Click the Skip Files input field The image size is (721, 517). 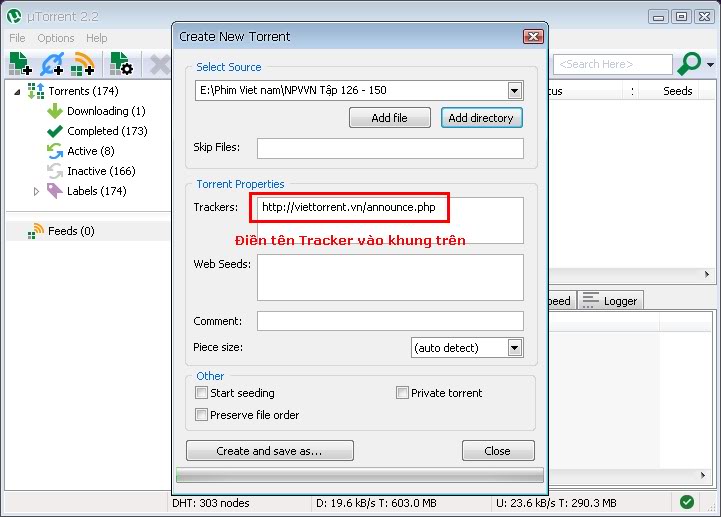(390, 149)
